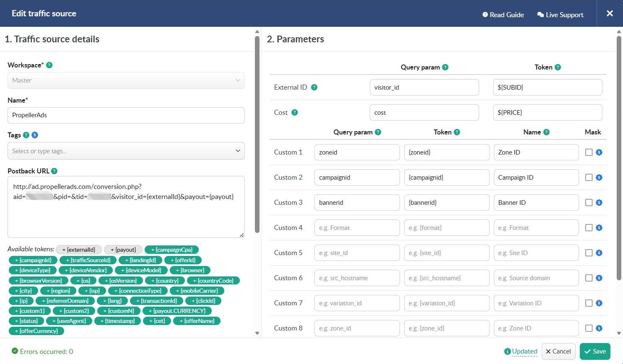
Task: Open the Read Guide link
Action: coord(503,15)
